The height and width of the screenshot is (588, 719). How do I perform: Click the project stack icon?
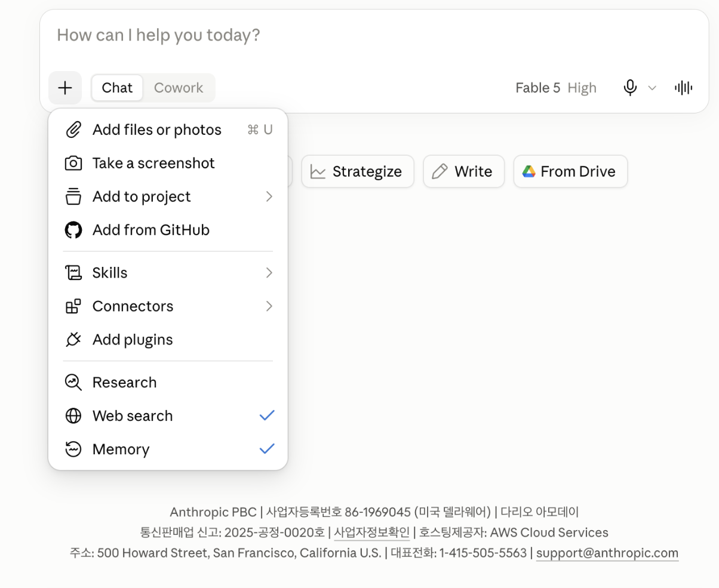(x=73, y=196)
